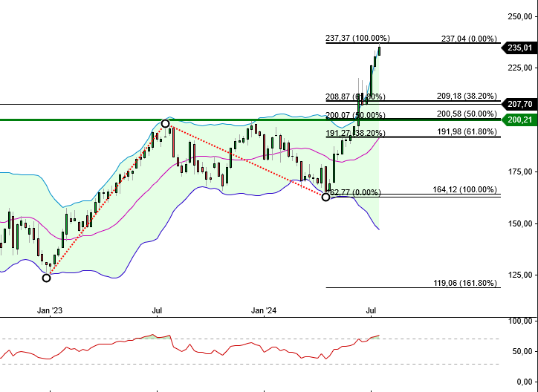Viewport: 538px width, 392px height.
Task: Select the 191,98 (61.80%) retracement label
Action: (x=467, y=131)
